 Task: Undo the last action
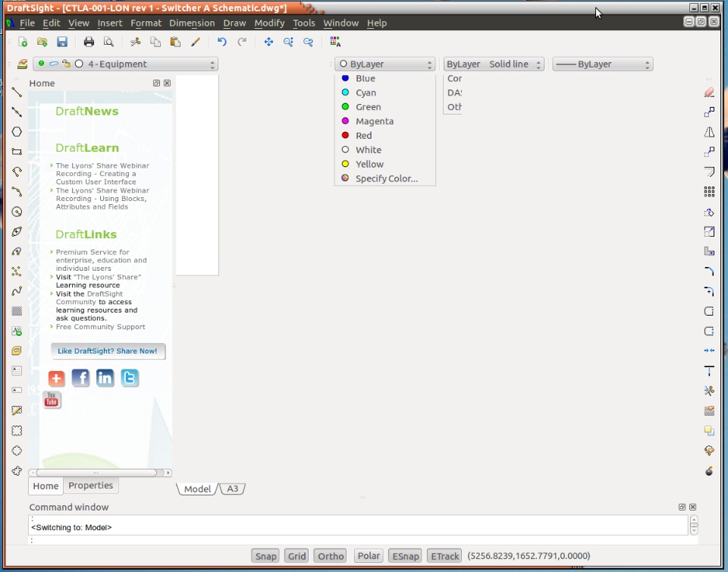point(222,42)
